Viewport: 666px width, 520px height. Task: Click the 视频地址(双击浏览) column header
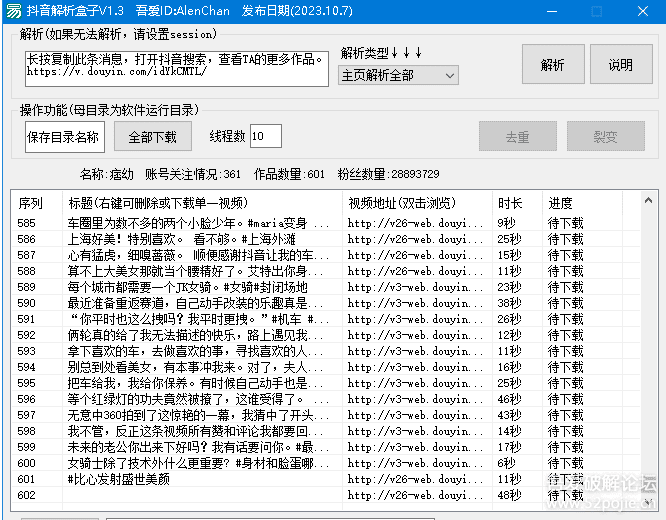(417, 203)
